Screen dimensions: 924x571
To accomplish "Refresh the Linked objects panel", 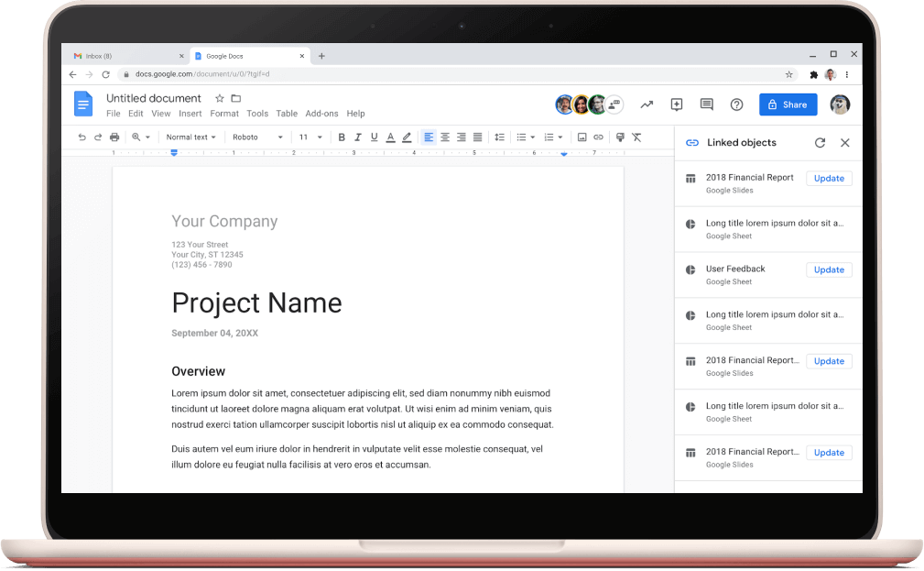I will [x=820, y=143].
